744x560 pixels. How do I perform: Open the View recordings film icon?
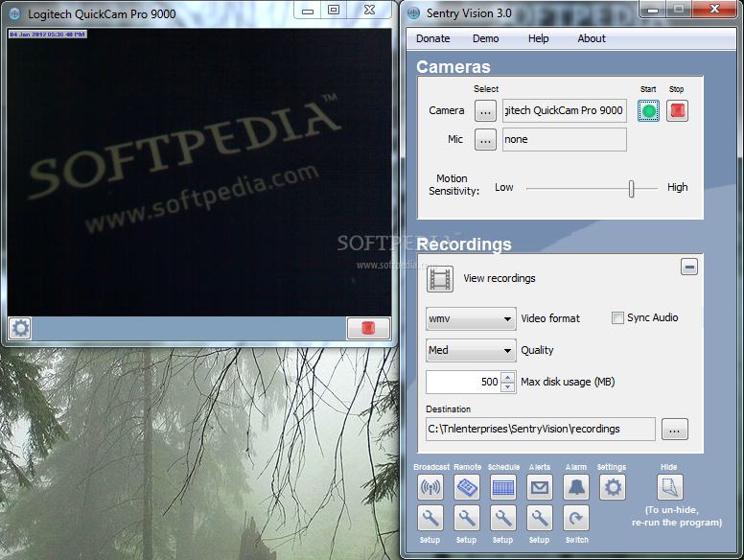(x=440, y=279)
